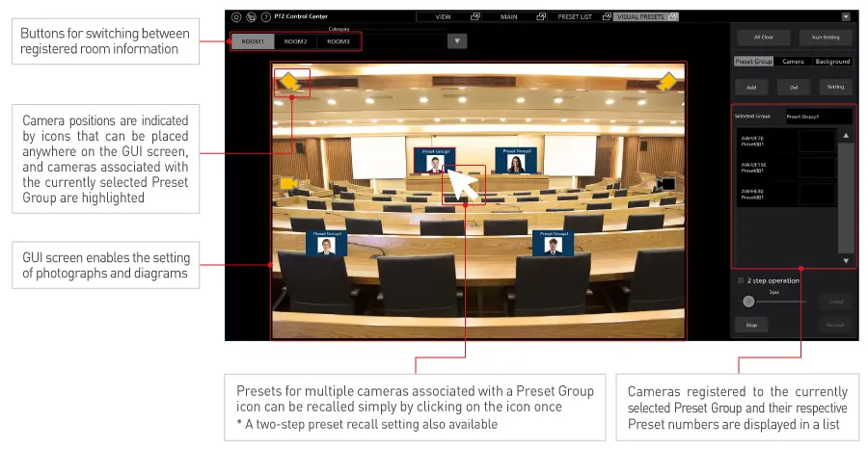
Task: Click the top-left yellow camera icon
Action: [290, 84]
